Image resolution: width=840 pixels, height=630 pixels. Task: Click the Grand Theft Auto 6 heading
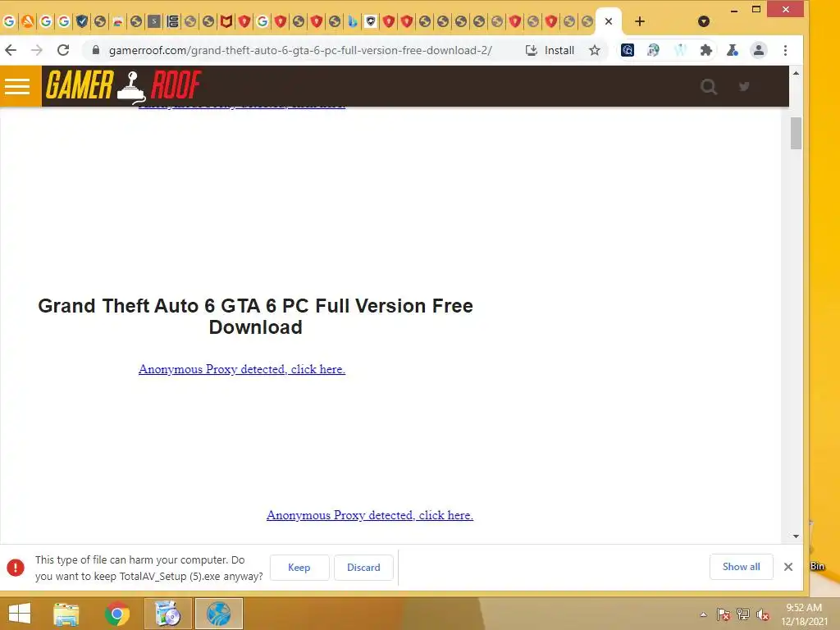click(256, 316)
